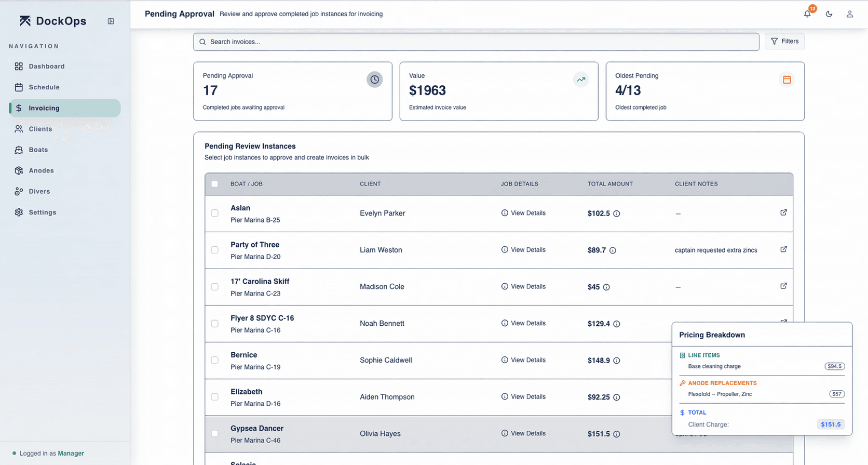Check the Elizabeth row checkbox
This screenshot has width=868, height=465.
215,397
